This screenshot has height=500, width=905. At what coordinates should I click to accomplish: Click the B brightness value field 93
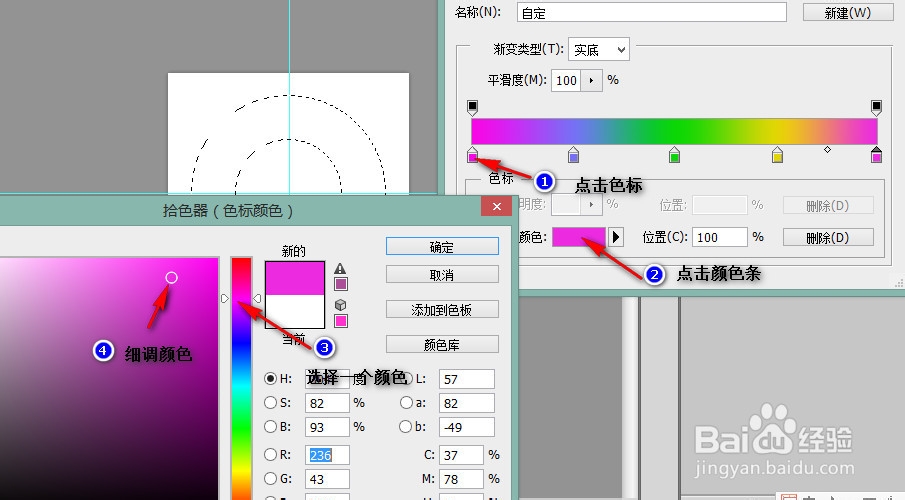(x=327, y=427)
